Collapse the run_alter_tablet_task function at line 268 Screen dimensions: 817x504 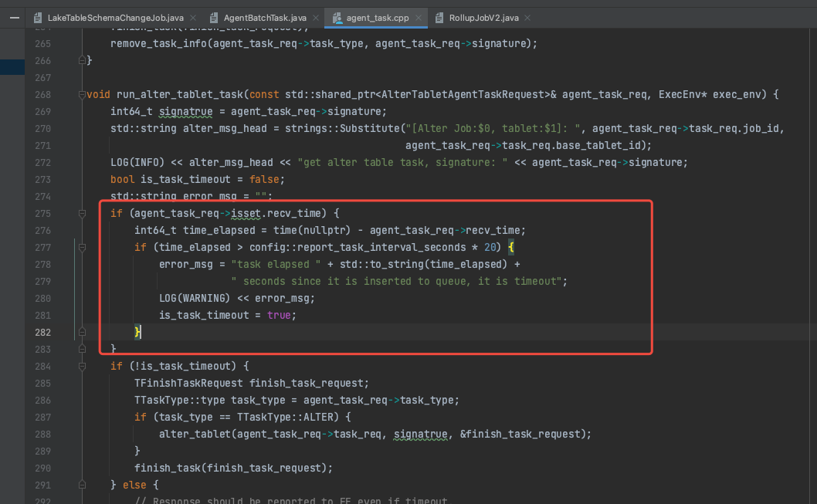click(82, 95)
